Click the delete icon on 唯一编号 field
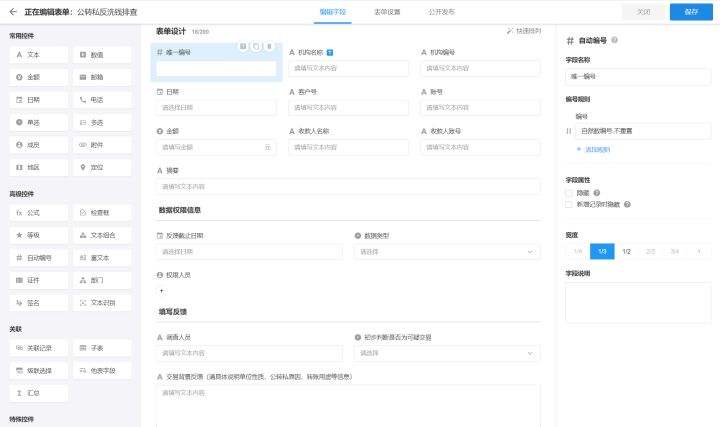This screenshot has height=427, width=720. [270, 46]
